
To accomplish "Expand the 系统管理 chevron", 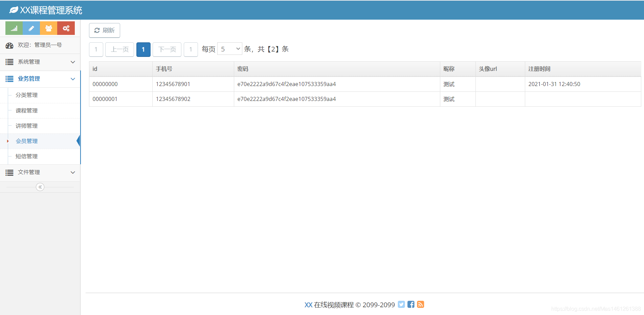I will (x=73, y=62).
